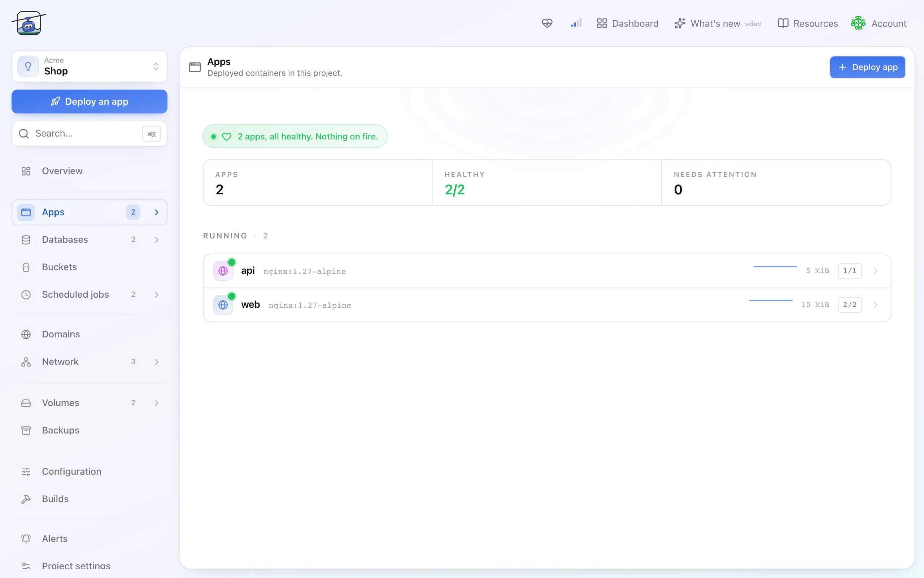Click the api memory usage sparkline

pos(775,267)
